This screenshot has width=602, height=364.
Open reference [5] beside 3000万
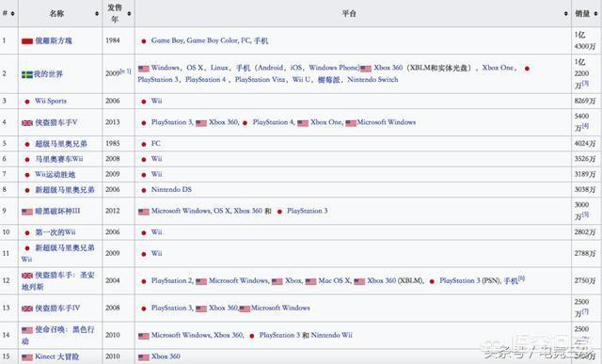(586, 214)
